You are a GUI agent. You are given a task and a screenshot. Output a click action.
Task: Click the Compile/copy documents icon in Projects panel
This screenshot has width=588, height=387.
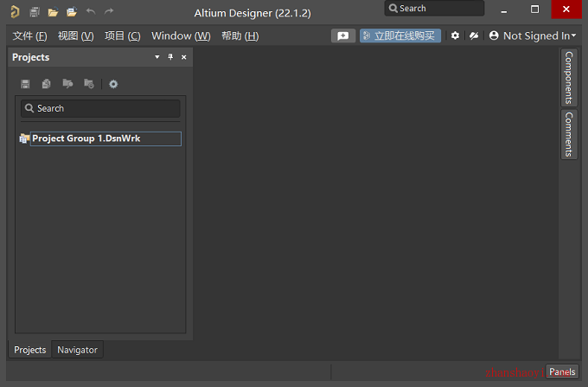(46, 84)
